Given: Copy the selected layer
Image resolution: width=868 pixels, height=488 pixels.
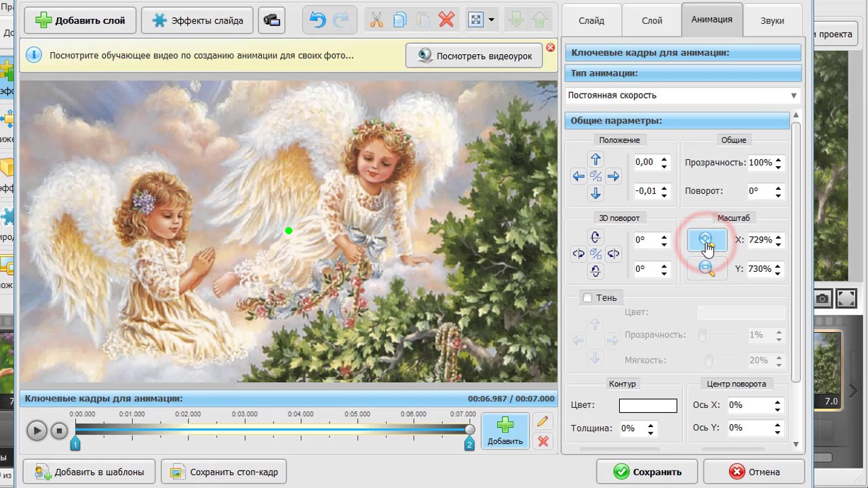Looking at the screenshot, I should coord(399,20).
